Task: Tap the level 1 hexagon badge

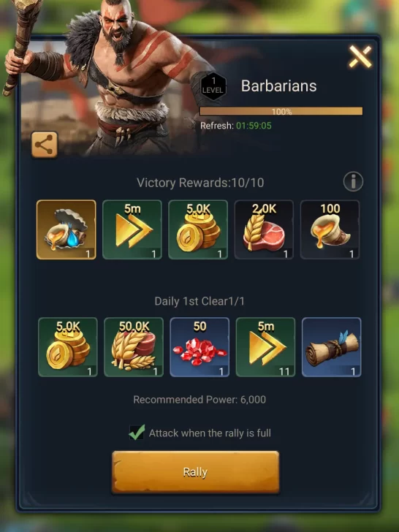Action: [213, 85]
